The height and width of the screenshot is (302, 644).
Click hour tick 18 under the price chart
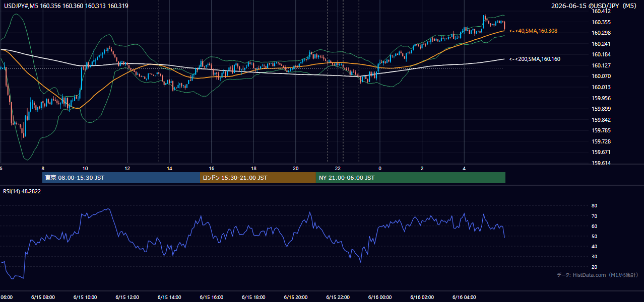[254, 169]
